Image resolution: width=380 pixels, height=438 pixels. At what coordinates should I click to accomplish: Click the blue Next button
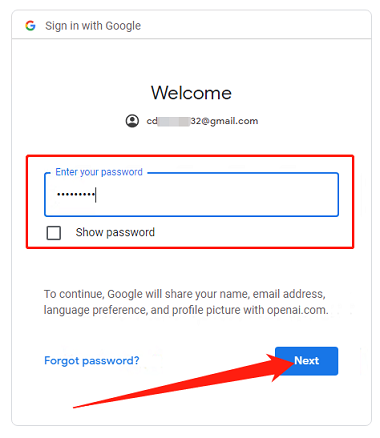(306, 361)
